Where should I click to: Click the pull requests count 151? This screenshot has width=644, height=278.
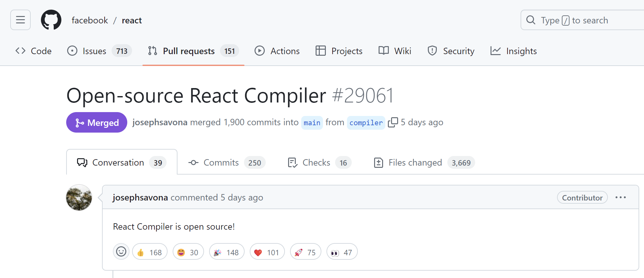(x=230, y=51)
